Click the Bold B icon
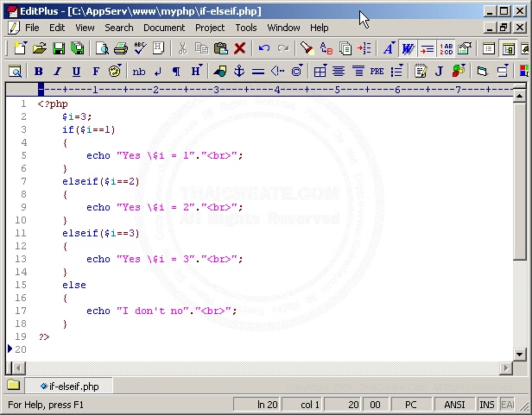This screenshot has width=532, height=415. 38,71
